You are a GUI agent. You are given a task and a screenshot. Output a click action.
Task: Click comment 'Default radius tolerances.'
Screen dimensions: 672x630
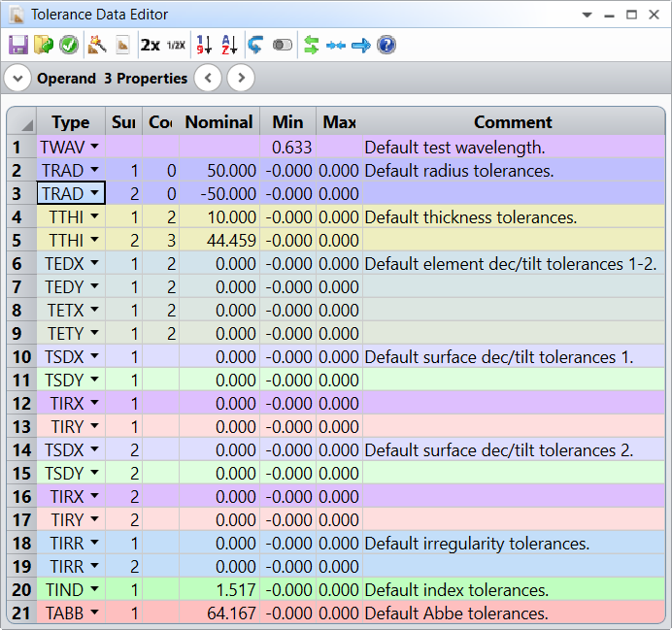459,171
